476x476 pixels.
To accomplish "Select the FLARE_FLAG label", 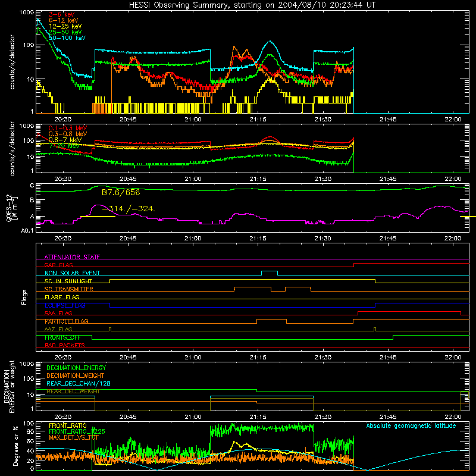I will pos(62,297).
